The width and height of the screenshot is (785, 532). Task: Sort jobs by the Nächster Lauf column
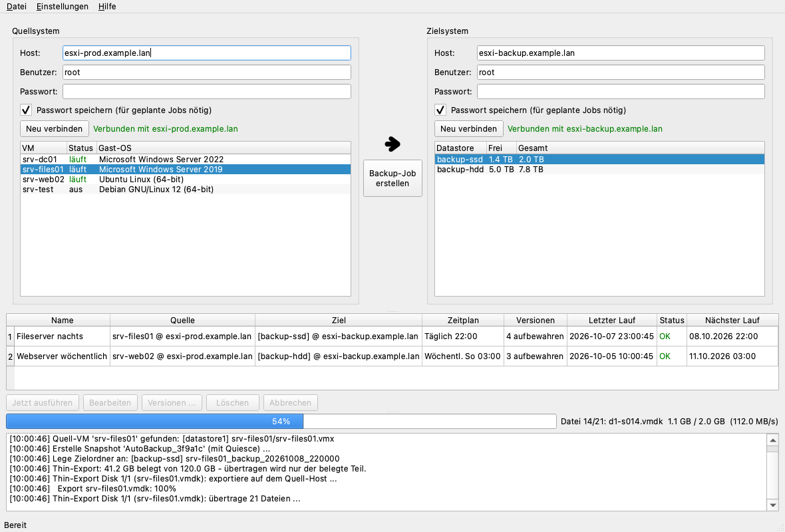click(732, 321)
